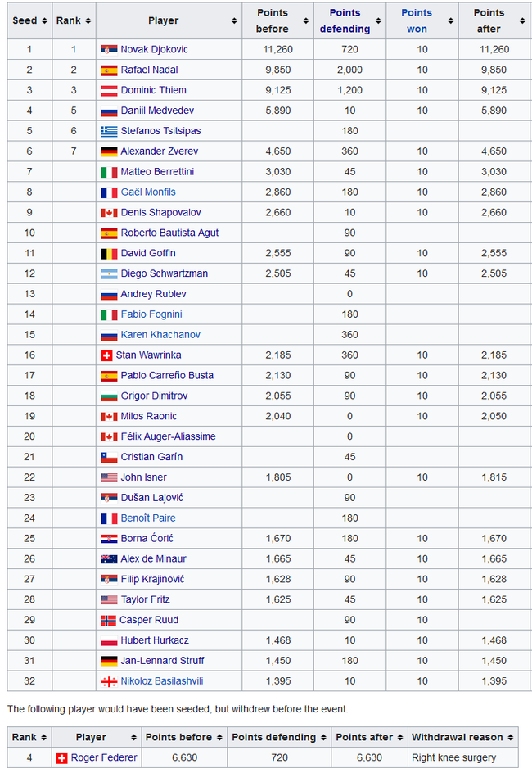Sort withdrawal table by Rank arrows
Image resolution: width=532 pixels, height=782 pixels.
point(44,738)
